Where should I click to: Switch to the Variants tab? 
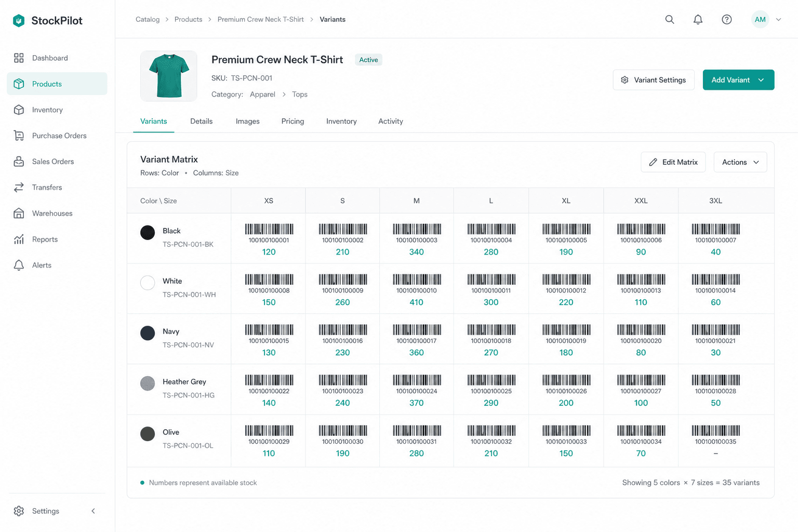[x=154, y=121]
